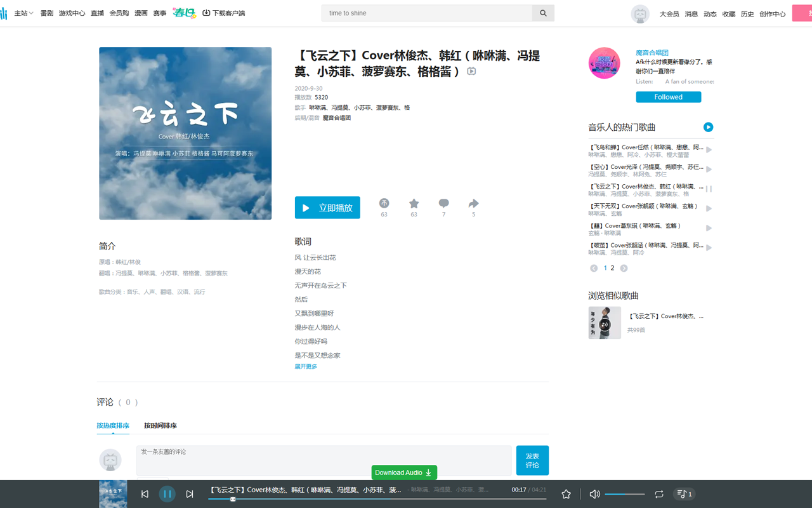The image size is (812, 508).
Task: Expand full lyrics with 展开更多
Action: point(305,366)
